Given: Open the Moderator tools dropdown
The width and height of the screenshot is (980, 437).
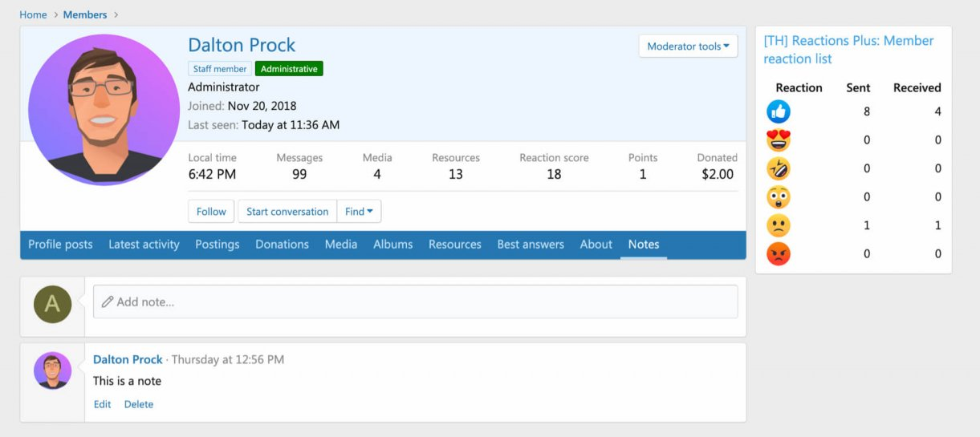Looking at the screenshot, I should 688,47.
